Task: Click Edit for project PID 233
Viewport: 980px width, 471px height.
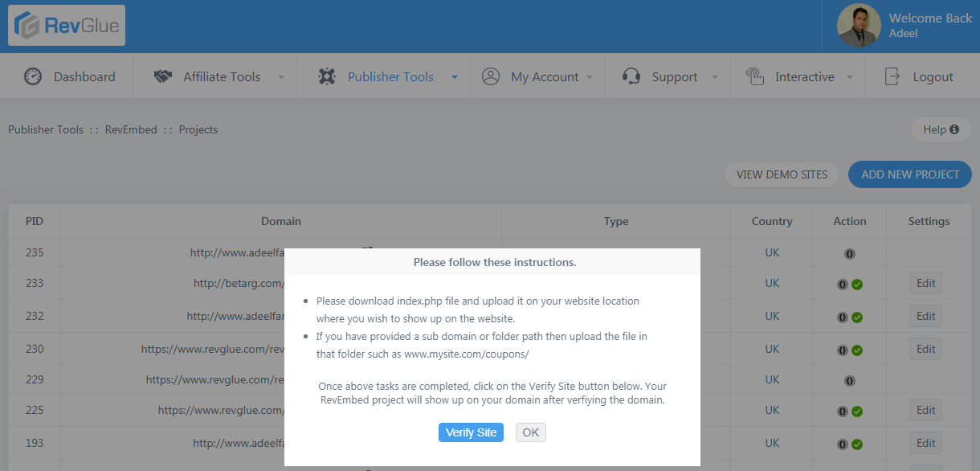Action: tap(926, 283)
